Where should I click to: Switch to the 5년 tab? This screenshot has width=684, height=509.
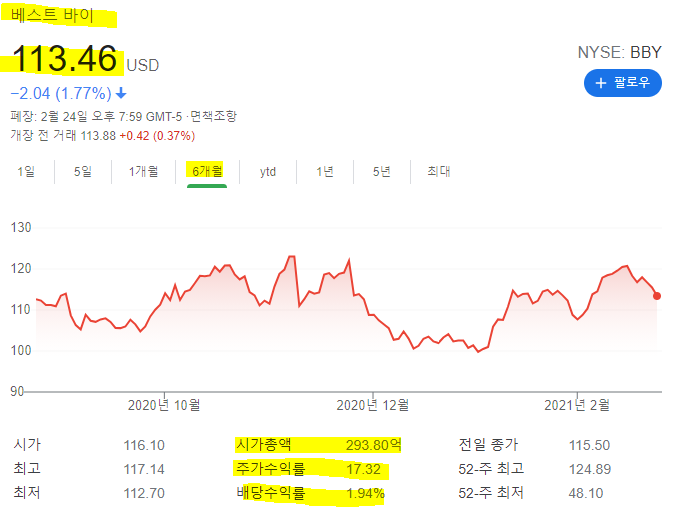click(x=382, y=171)
